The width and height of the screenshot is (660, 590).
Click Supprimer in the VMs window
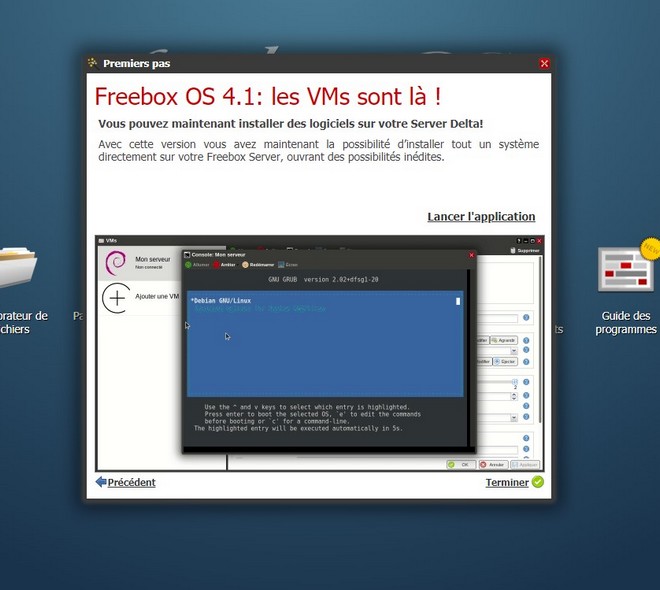click(523, 251)
